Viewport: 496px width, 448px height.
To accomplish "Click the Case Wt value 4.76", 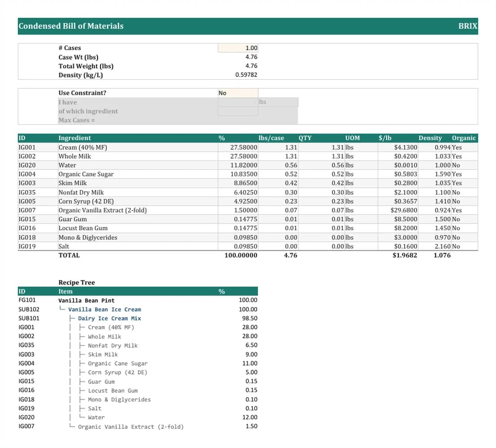I will (251, 57).
